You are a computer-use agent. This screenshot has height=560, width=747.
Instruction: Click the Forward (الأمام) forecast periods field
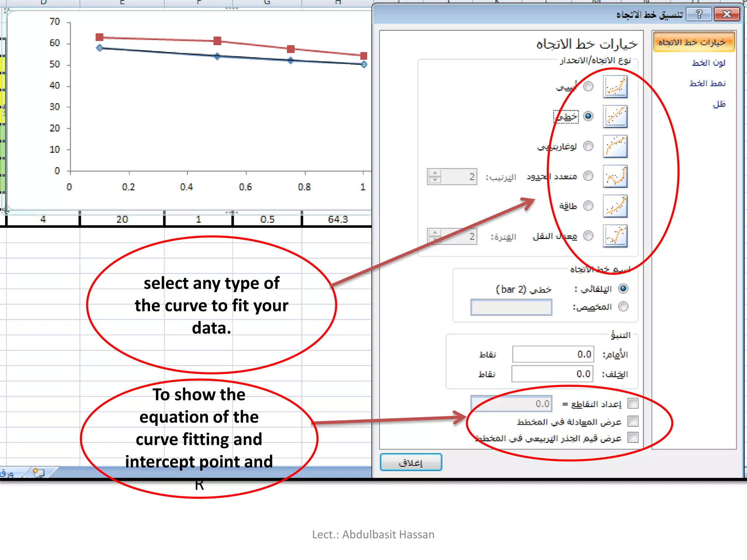point(553,354)
